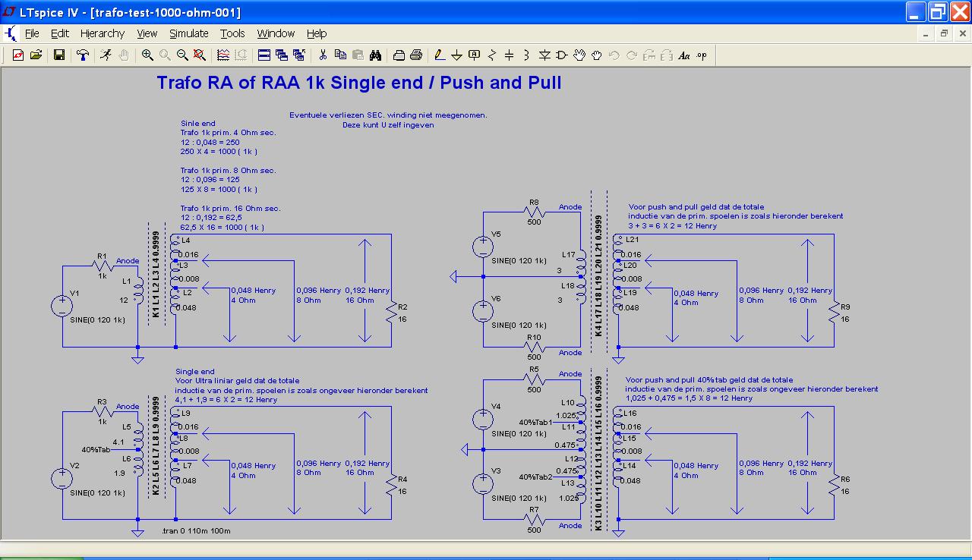Select the Move hand tool
Viewport: 972px width, 560px height.
pyautogui.click(x=579, y=55)
